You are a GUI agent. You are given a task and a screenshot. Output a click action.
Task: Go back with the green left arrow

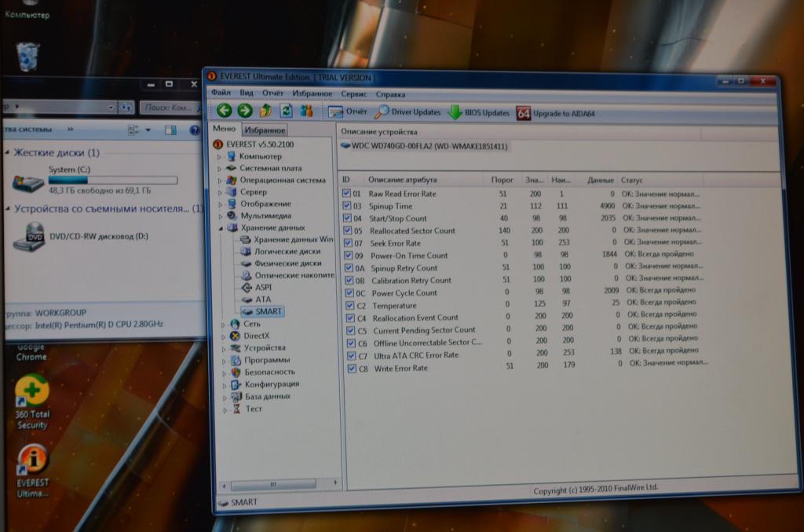tap(224, 110)
